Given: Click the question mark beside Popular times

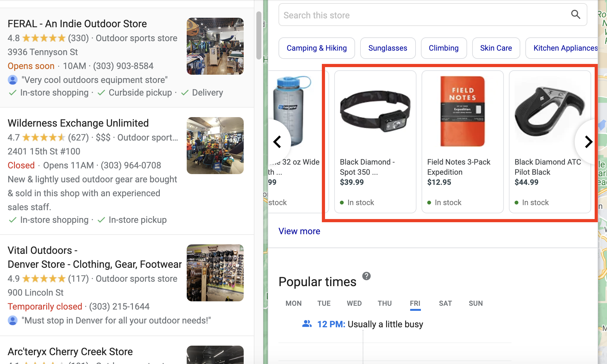Looking at the screenshot, I should pyautogui.click(x=366, y=276).
